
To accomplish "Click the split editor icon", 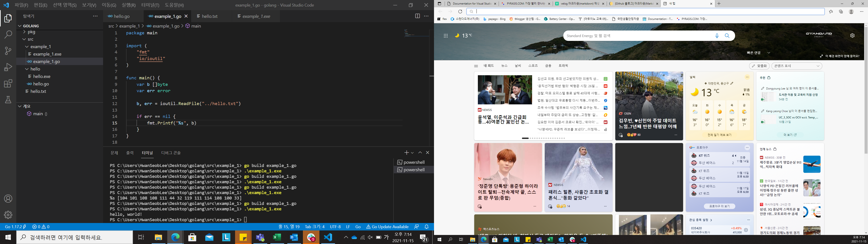I will (x=417, y=16).
